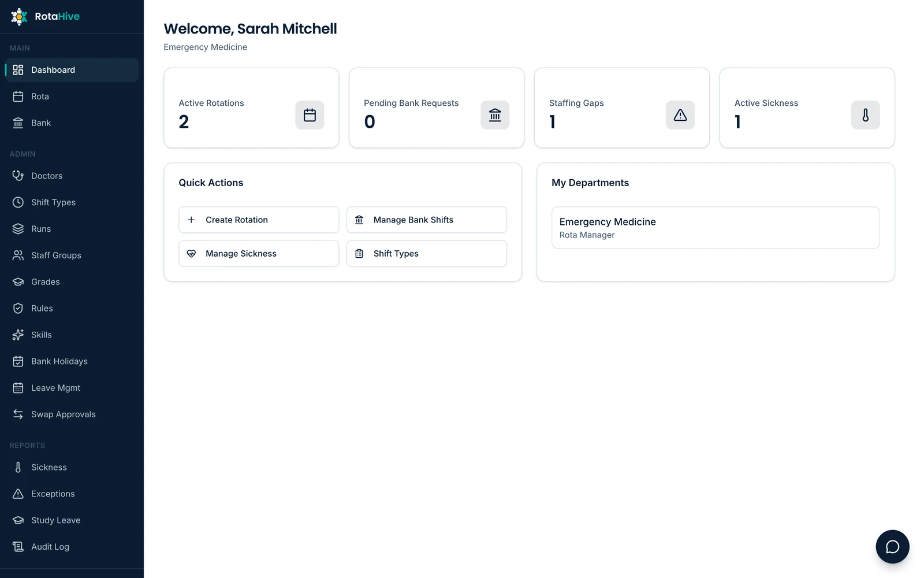
Task: Open Bank Holidays in the sidebar
Action: pos(72,361)
